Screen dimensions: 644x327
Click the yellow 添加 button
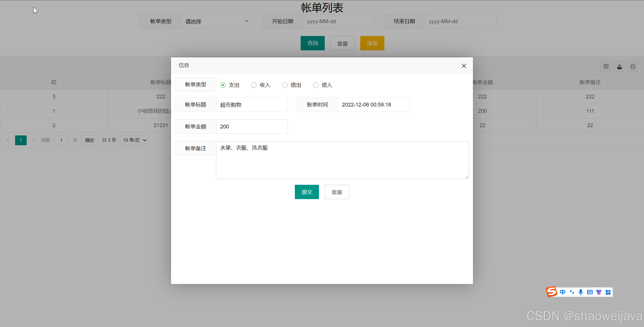(372, 43)
